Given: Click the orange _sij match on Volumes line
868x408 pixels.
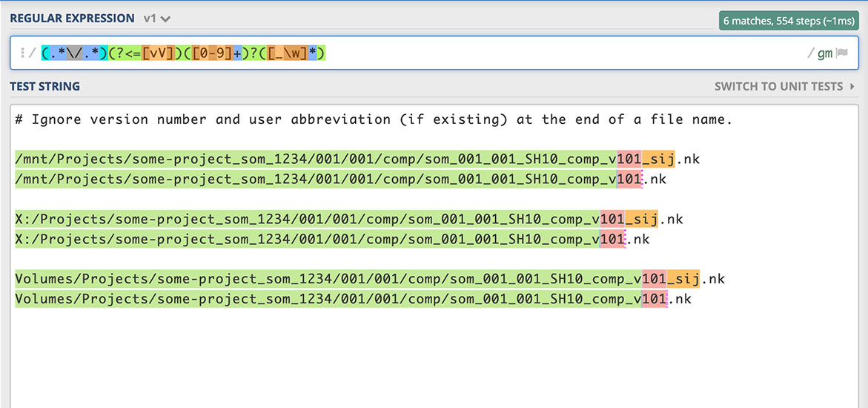Looking at the screenshot, I should click(683, 279).
